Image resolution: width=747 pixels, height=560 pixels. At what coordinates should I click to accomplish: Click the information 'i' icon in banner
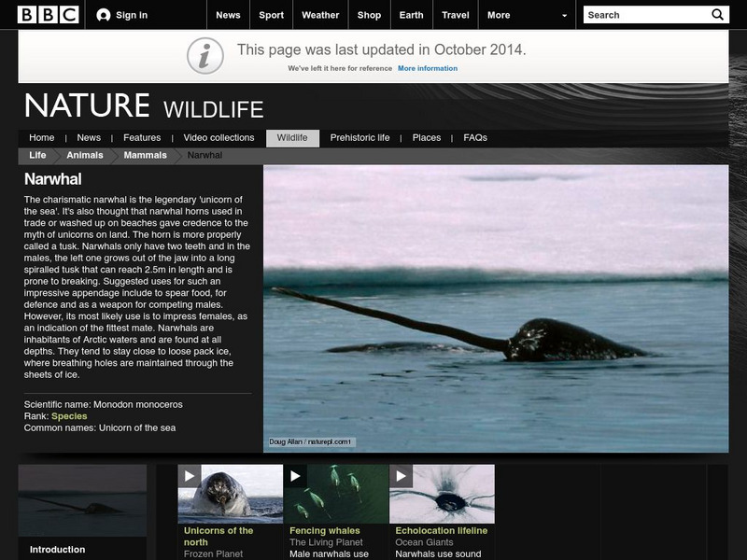coord(205,56)
